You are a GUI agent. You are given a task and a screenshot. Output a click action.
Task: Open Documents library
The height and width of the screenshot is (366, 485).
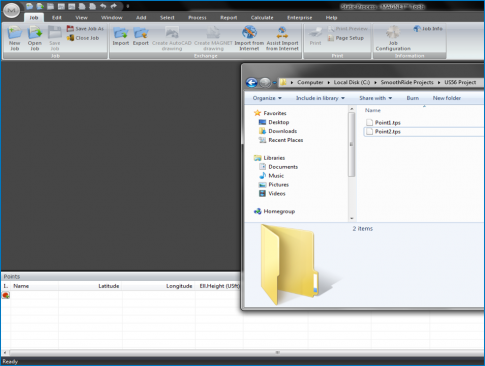[x=278, y=167]
